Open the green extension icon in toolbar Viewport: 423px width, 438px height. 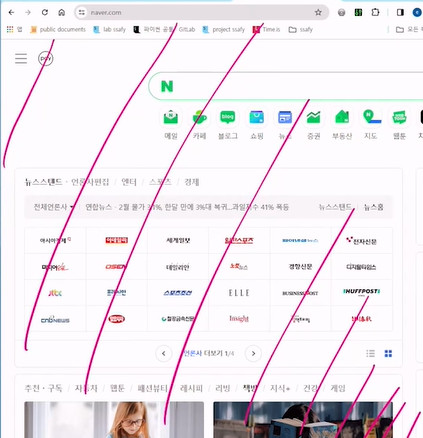click(358, 13)
